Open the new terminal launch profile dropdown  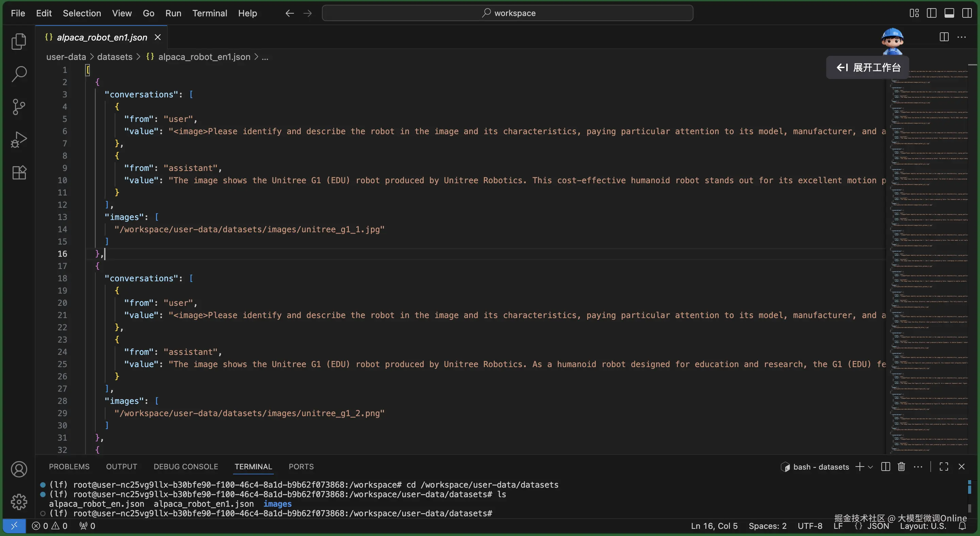coord(870,467)
